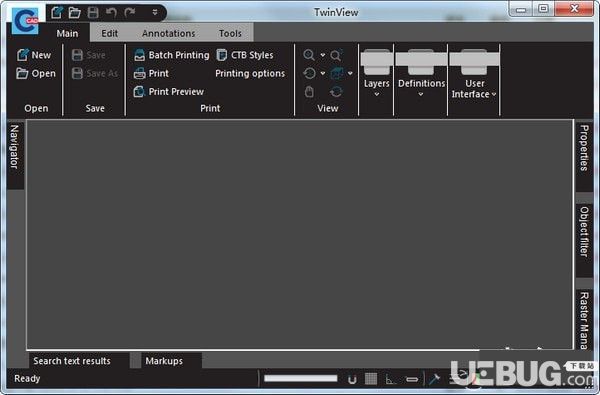600x395 pixels.
Task: Open the Raster Manager side panel
Action: [584, 320]
